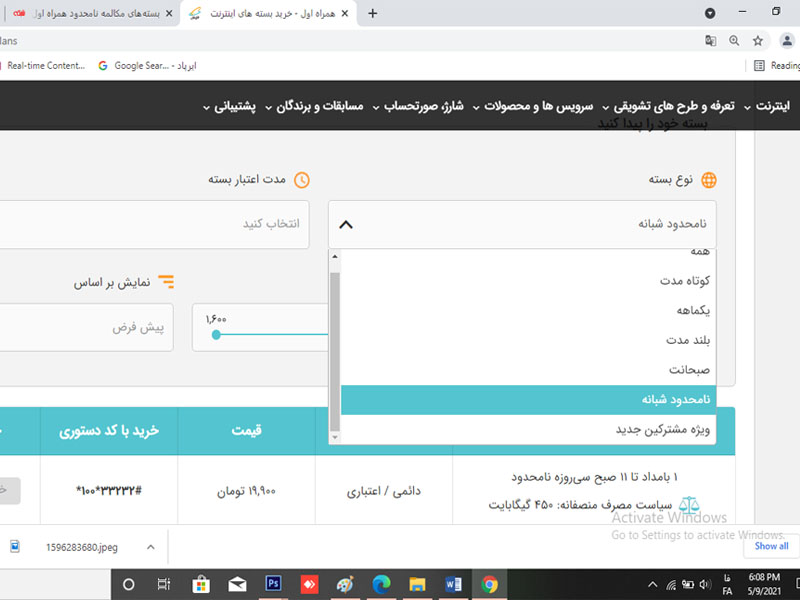Select بلند مدت option
This screenshot has height=600, width=800.
click(x=528, y=340)
